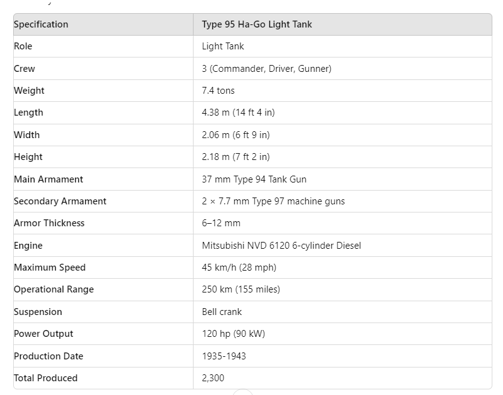Click the Secondary Armament row label
The image size is (503, 395).
click(x=60, y=201)
